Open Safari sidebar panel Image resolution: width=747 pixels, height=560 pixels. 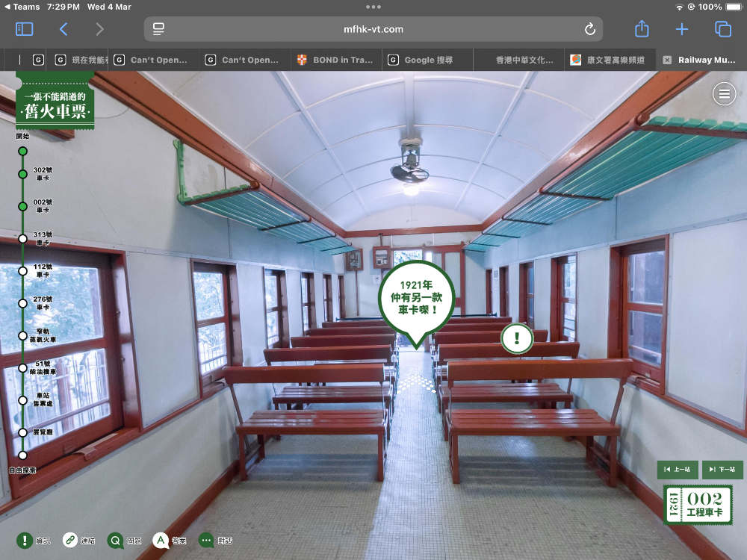tap(25, 29)
